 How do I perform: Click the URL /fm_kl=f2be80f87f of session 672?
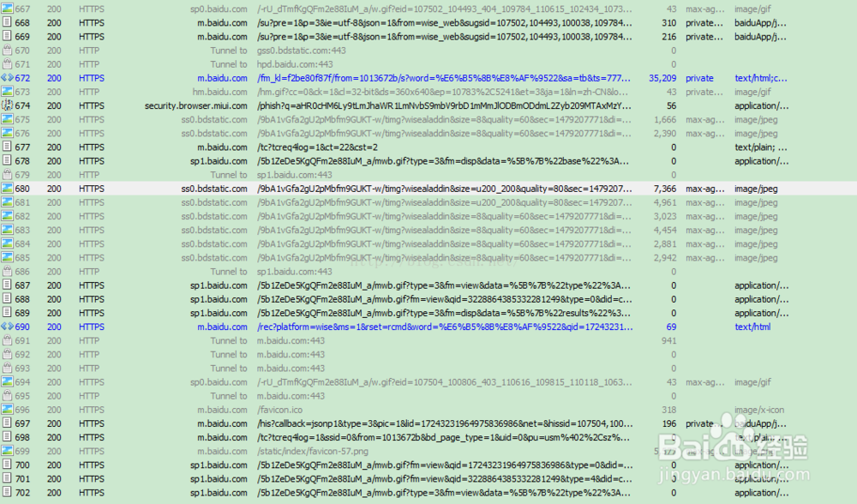click(444, 78)
